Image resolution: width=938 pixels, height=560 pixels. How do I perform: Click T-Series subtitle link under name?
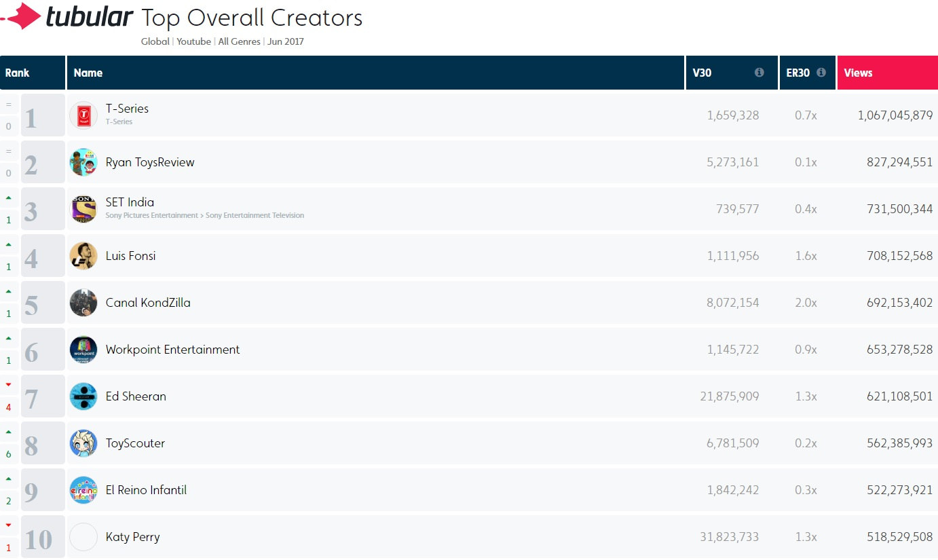[x=119, y=122]
